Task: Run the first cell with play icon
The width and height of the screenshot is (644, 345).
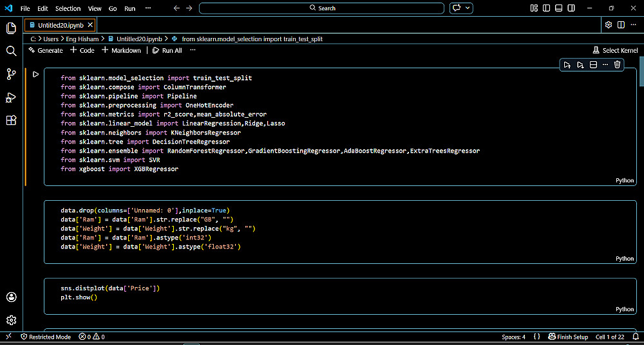Action: 35,74
